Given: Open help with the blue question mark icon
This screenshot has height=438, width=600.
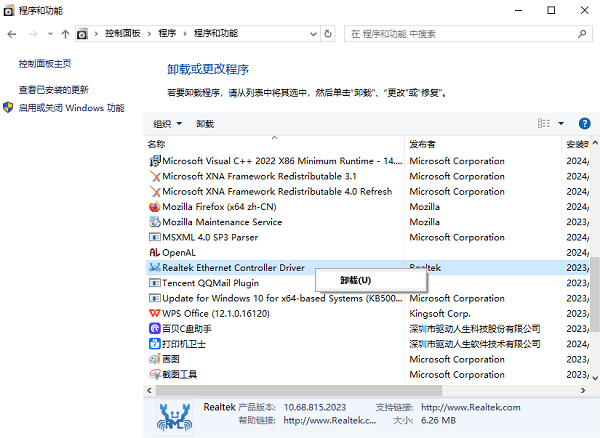Looking at the screenshot, I should coord(584,124).
